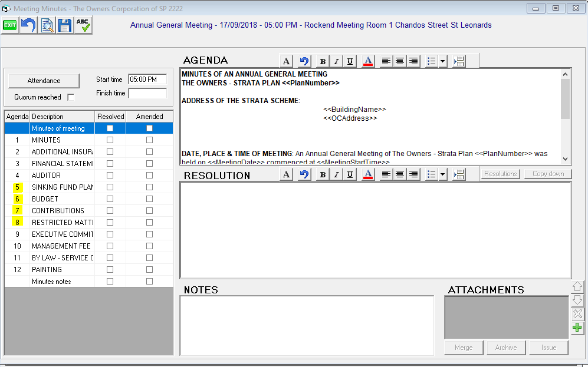Tick the Quorum reached checkbox

[71, 97]
